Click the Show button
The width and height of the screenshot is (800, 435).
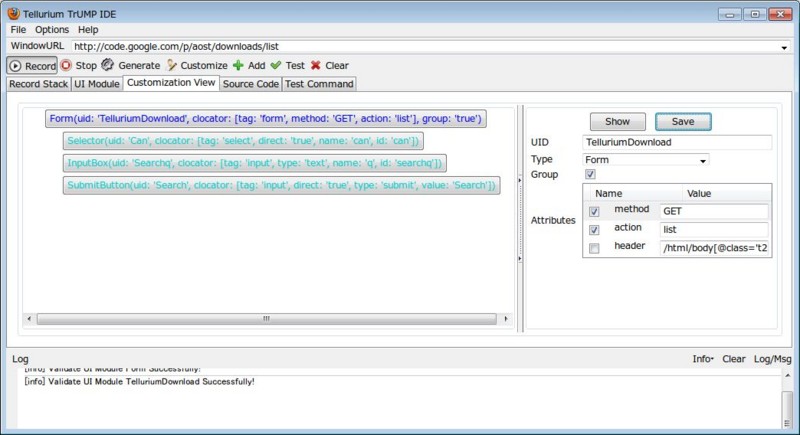click(617, 122)
